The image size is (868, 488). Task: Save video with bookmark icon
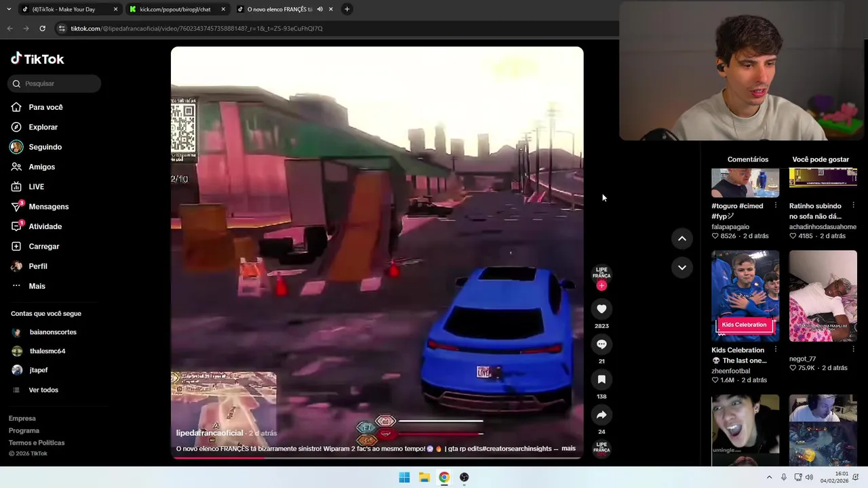[601, 380]
